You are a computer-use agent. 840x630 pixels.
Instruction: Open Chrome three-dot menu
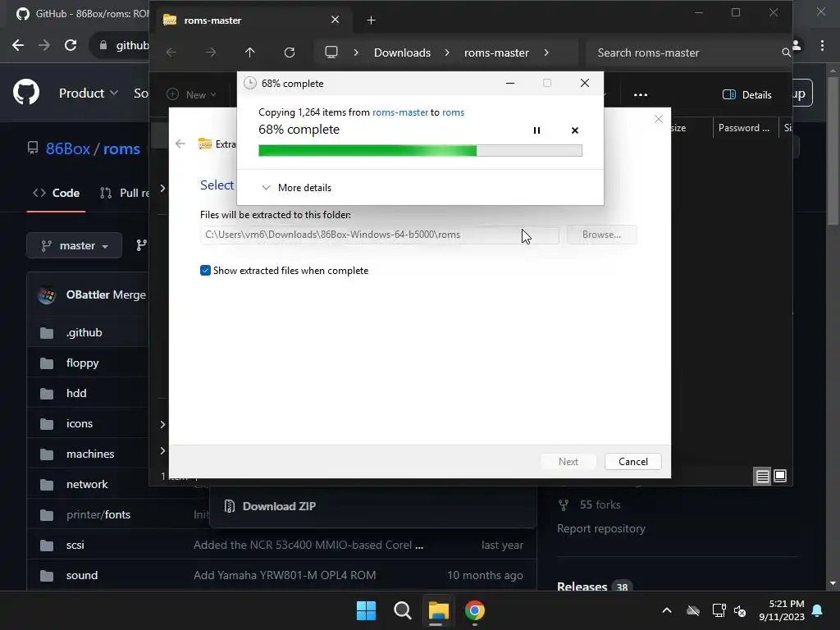[822, 46]
